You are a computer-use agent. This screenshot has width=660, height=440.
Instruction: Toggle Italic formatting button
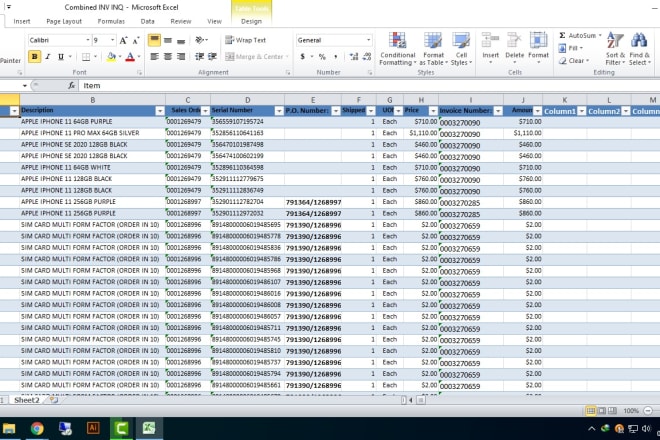48,56
